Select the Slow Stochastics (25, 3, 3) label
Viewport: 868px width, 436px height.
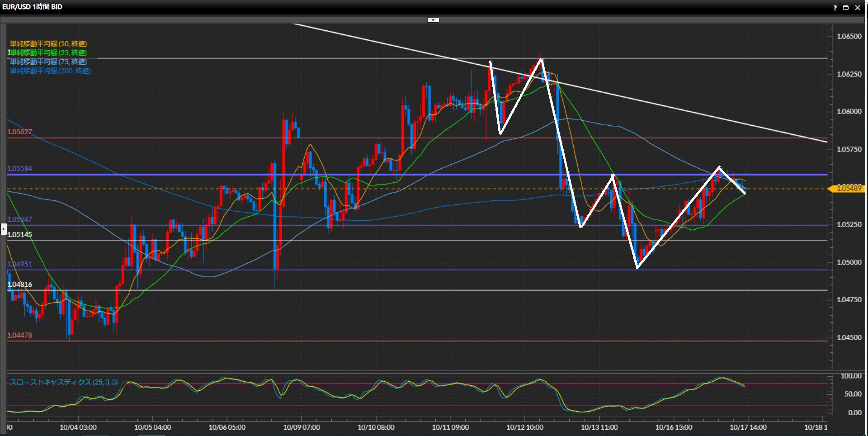click(x=64, y=382)
